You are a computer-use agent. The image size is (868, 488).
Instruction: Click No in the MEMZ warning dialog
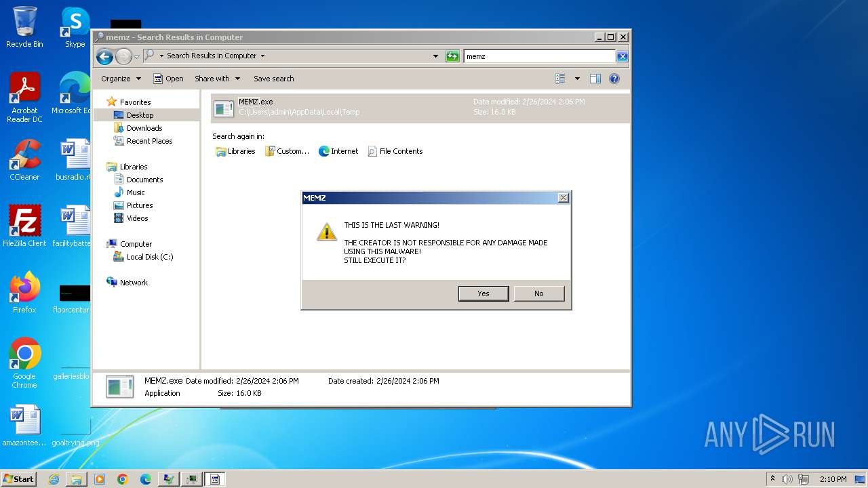538,293
